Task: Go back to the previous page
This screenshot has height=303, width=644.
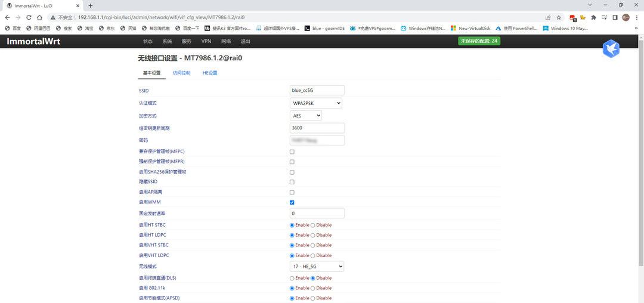Action: tap(7, 18)
